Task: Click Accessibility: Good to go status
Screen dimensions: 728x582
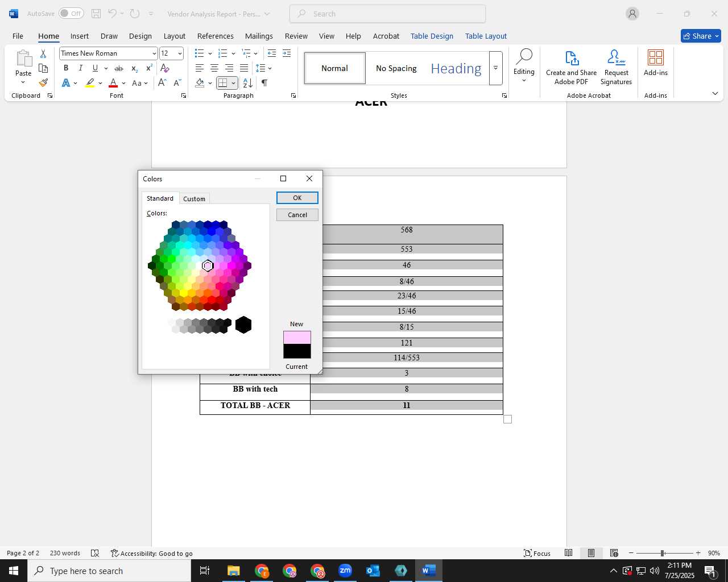Action: click(152, 553)
